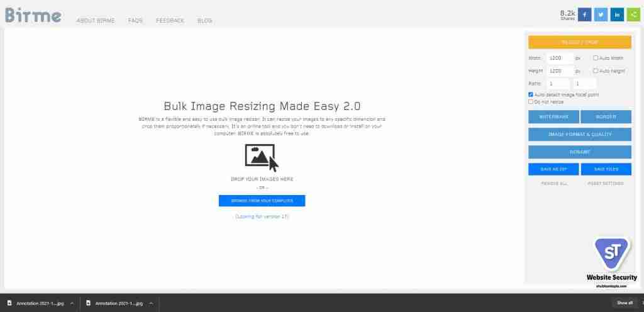
Task: Click Remove All link
Action: 553,184
